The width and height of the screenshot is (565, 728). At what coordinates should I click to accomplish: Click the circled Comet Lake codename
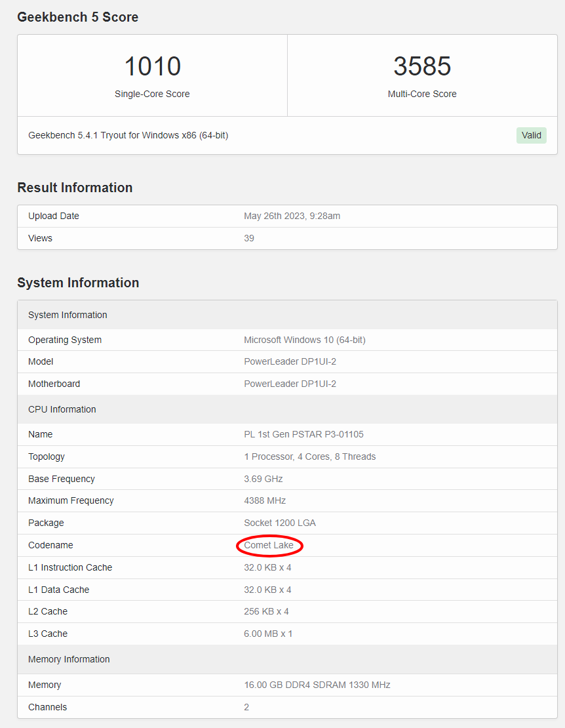(x=269, y=545)
